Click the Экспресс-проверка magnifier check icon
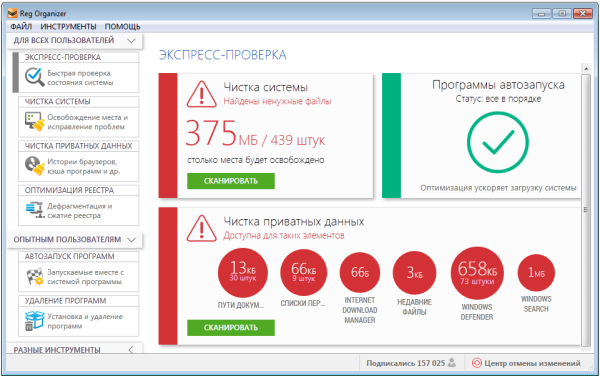600x379 pixels. click(35, 77)
